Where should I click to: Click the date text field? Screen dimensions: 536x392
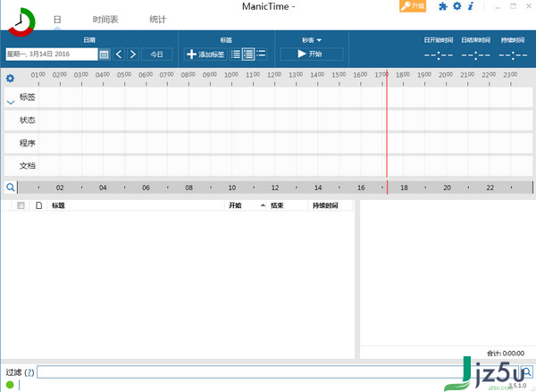[52, 54]
